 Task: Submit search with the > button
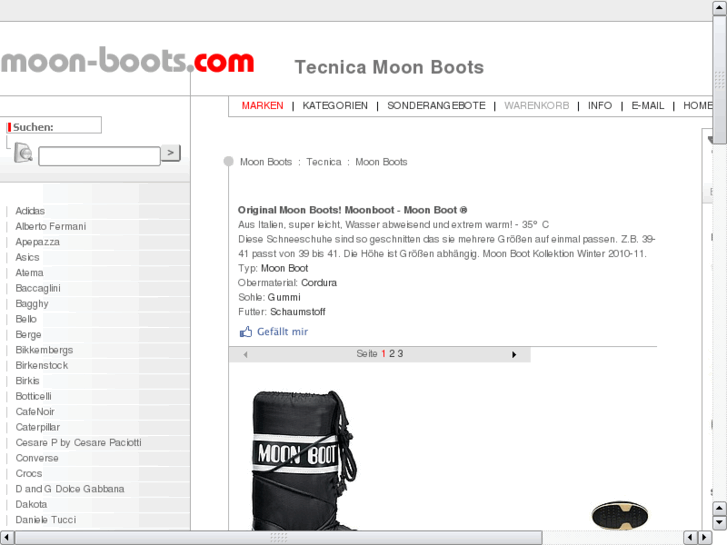coord(171,153)
